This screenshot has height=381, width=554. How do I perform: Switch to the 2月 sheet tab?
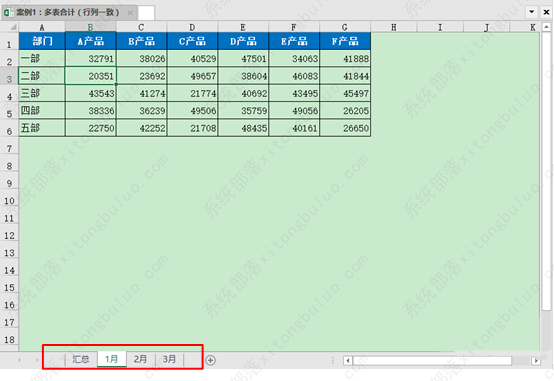[x=141, y=359]
